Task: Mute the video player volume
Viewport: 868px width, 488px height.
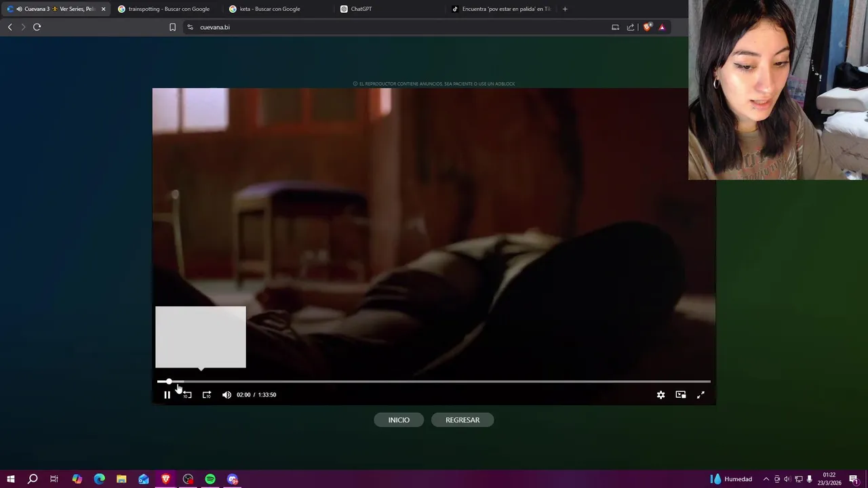Action: pyautogui.click(x=226, y=394)
